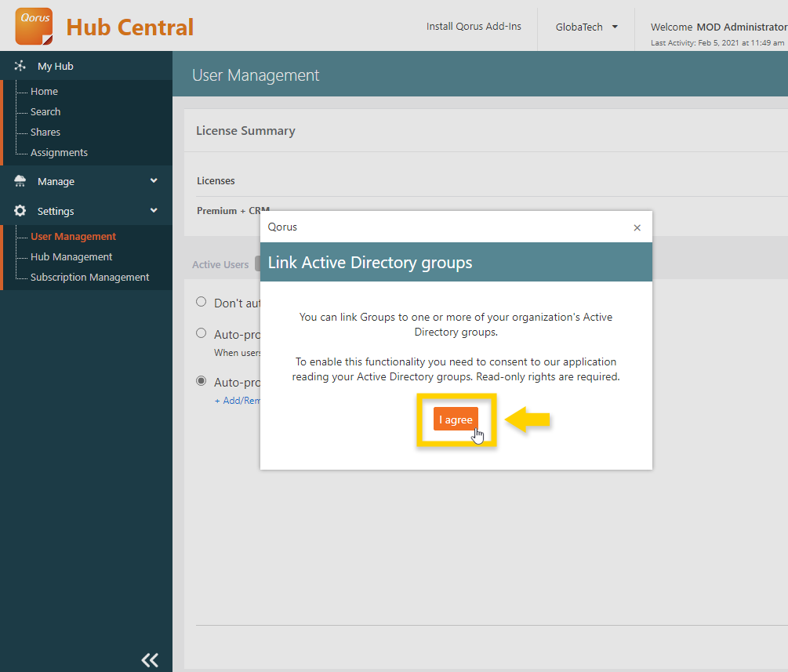
Task: Collapse the sidebar with double-chevron icon
Action: [150, 659]
